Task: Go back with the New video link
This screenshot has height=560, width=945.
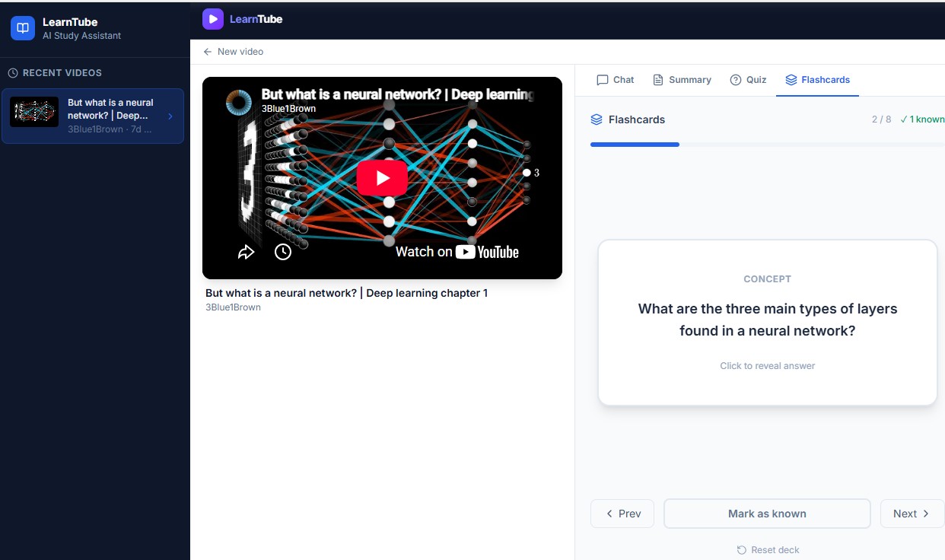Action: coord(234,52)
